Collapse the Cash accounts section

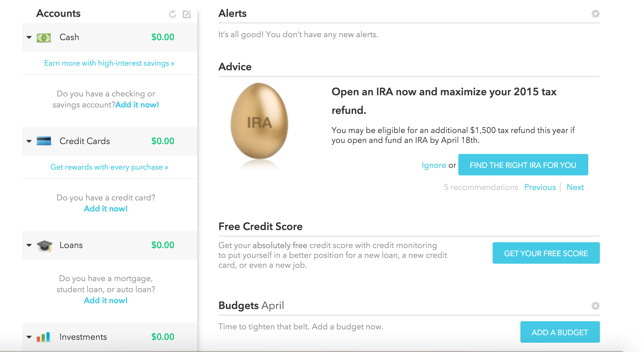point(29,37)
